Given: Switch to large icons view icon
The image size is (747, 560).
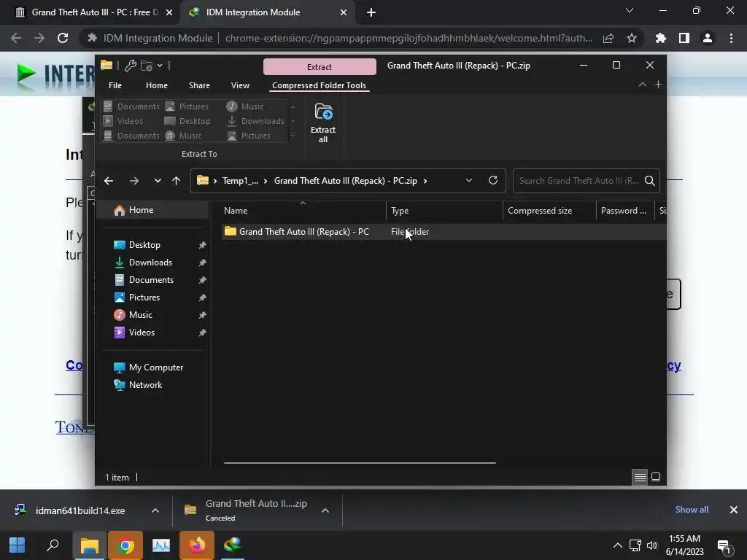Looking at the screenshot, I should pos(656,477).
